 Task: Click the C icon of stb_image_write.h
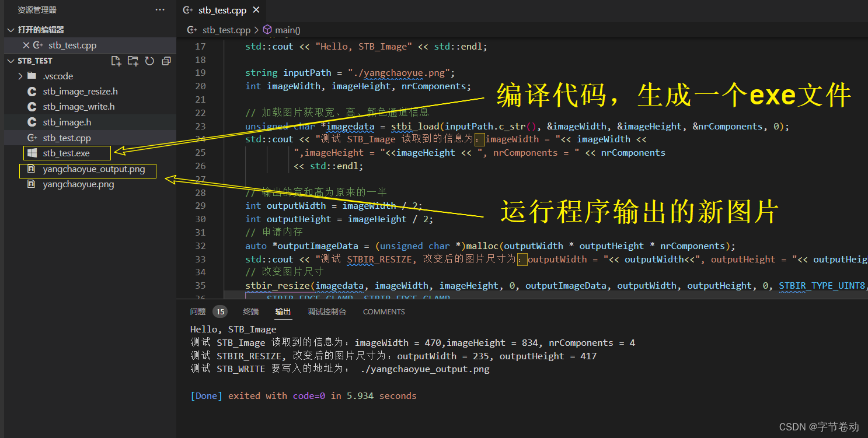coord(32,107)
